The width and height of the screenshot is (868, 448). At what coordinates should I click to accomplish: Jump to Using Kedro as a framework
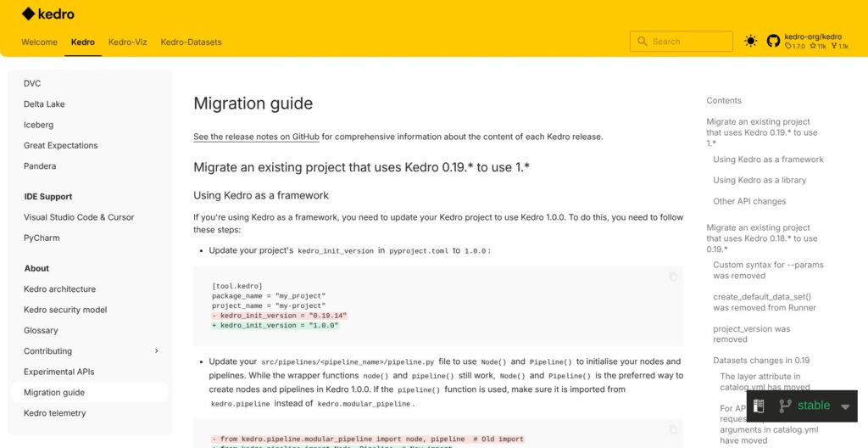tap(768, 160)
